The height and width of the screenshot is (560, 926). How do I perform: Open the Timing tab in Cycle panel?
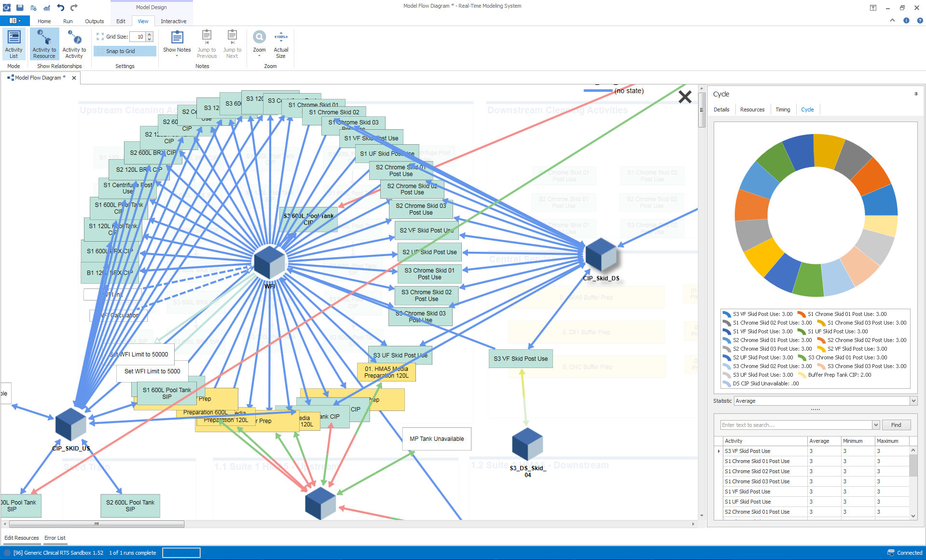click(x=782, y=109)
